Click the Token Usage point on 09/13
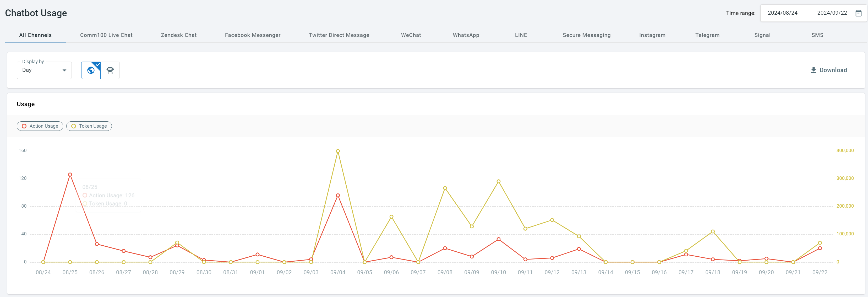Viewport: 868px width, 297px height. (x=579, y=236)
